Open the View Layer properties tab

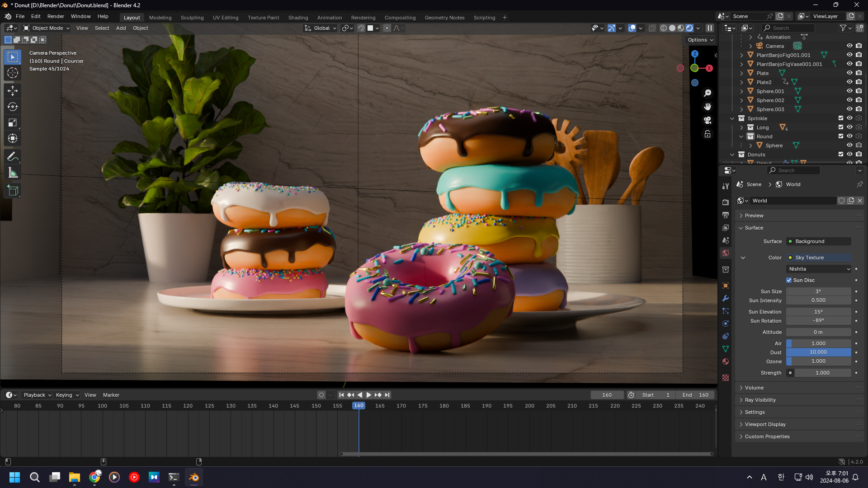[x=726, y=228]
